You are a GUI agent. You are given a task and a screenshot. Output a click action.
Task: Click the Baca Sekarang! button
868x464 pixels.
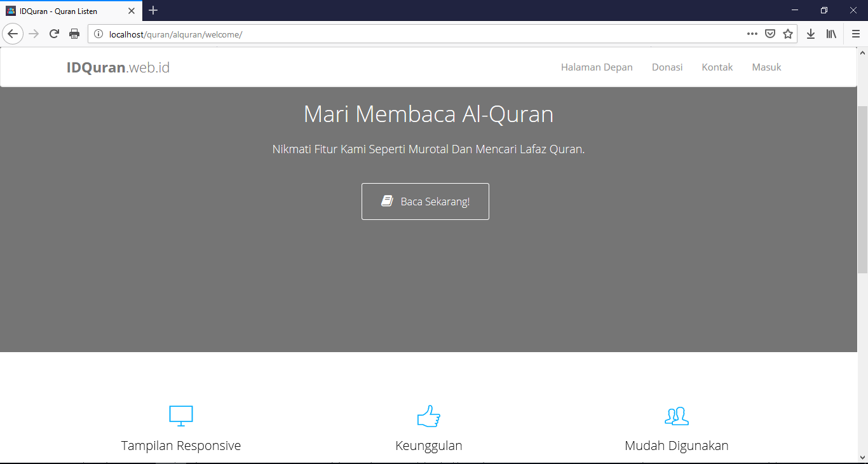tap(425, 201)
